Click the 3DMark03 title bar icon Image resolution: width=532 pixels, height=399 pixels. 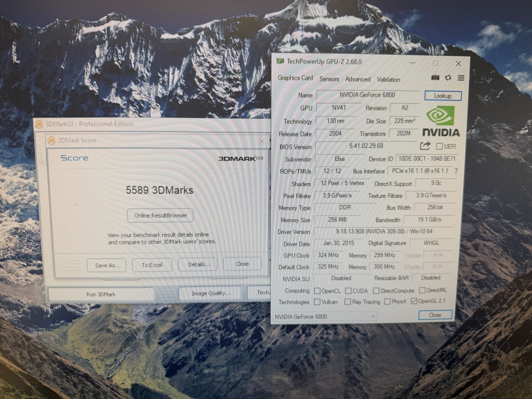[x=39, y=124]
